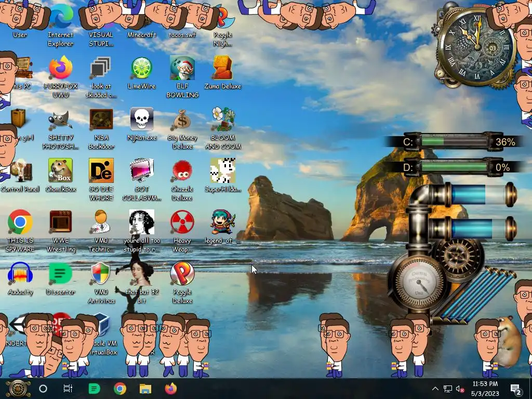Screen dimensions: 532x399
Task: Launch the Heavy Weap... radiation icon
Action: [x=182, y=222]
